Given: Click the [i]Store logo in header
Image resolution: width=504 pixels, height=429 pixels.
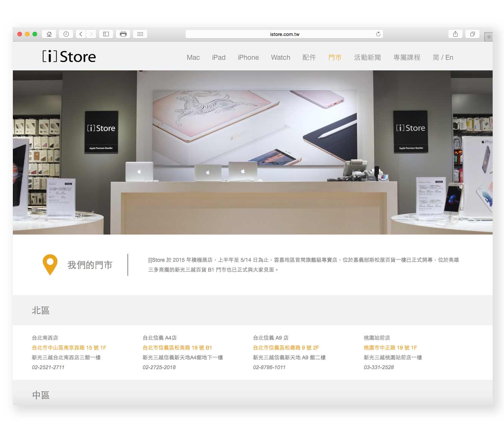Looking at the screenshot, I should [69, 56].
